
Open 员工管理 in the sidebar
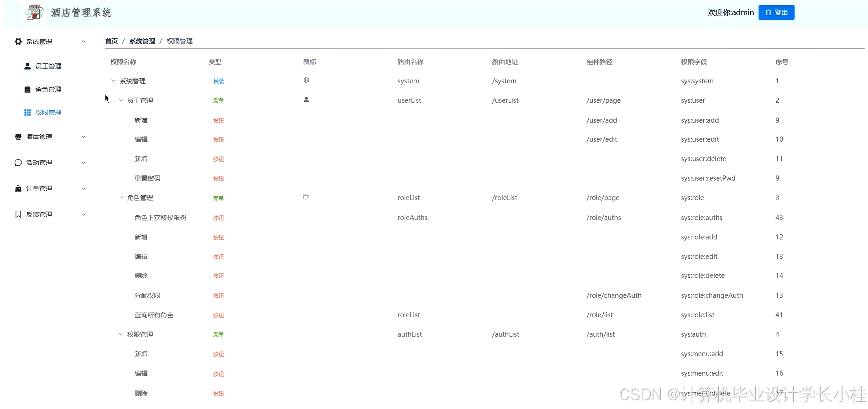[x=48, y=66]
